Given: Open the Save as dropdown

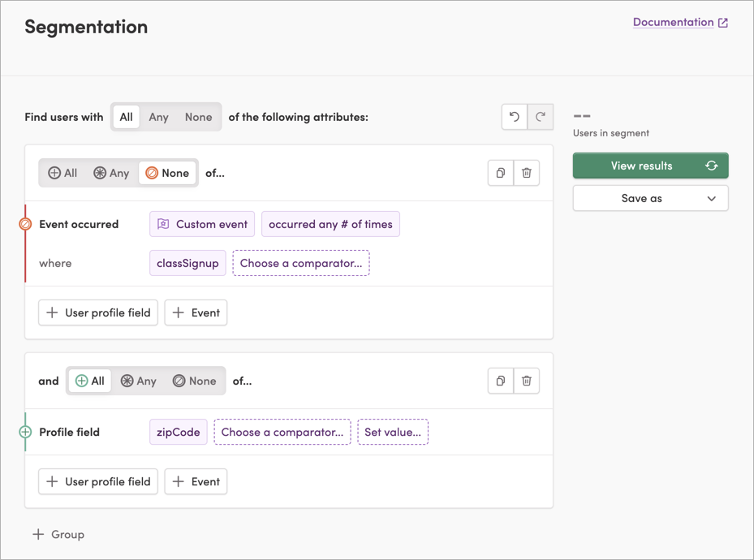Looking at the screenshot, I should pos(650,198).
